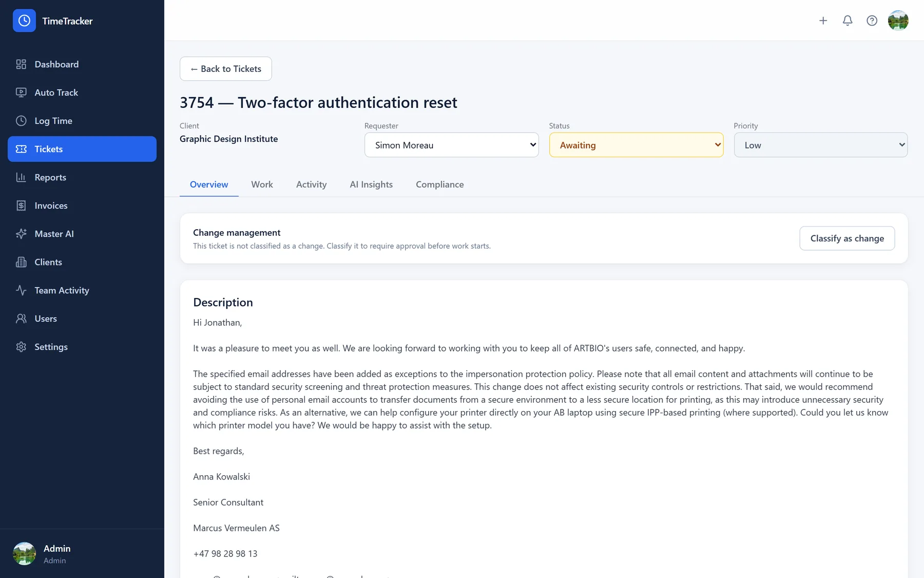Click the Team Activity pulse icon
Image resolution: width=924 pixels, height=578 pixels.
pyautogui.click(x=21, y=290)
